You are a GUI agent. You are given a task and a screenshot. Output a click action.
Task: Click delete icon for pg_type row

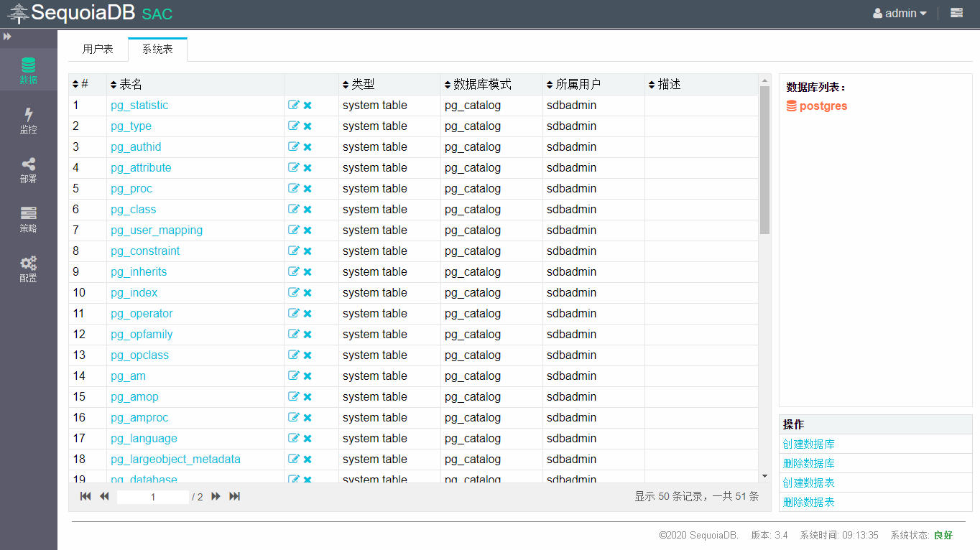pyautogui.click(x=308, y=126)
